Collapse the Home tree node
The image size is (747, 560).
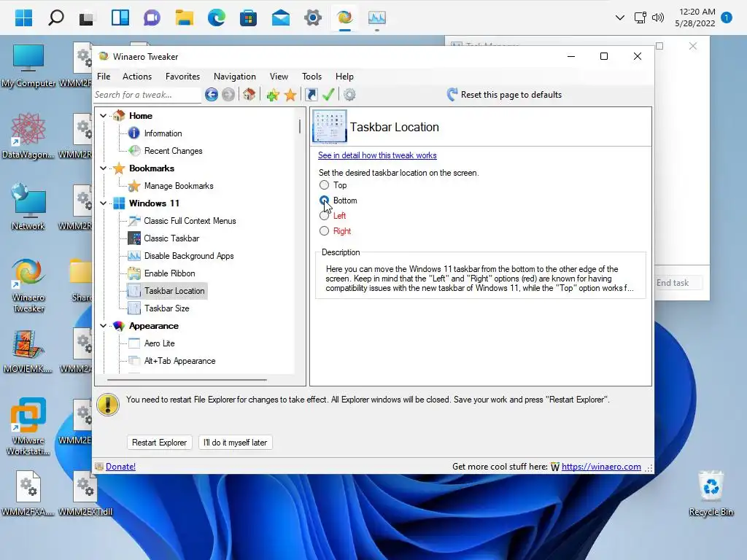point(104,116)
